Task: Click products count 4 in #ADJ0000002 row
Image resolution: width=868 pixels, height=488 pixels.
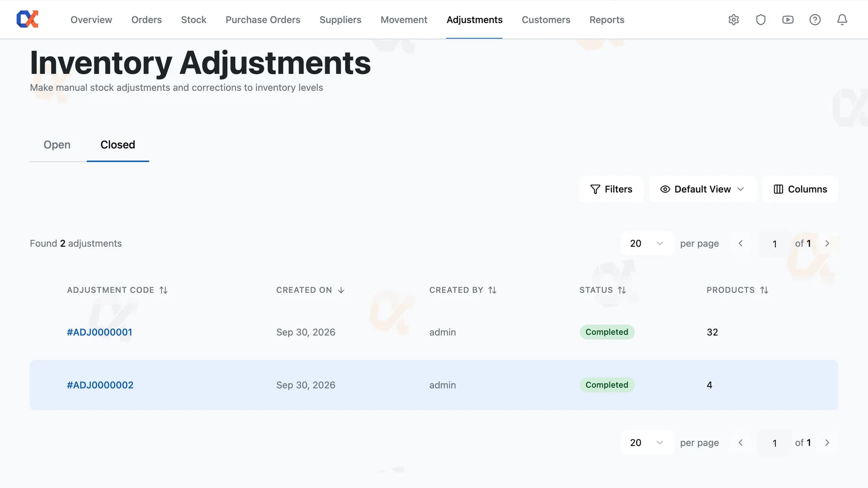Action: pyautogui.click(x=710, y=385)
